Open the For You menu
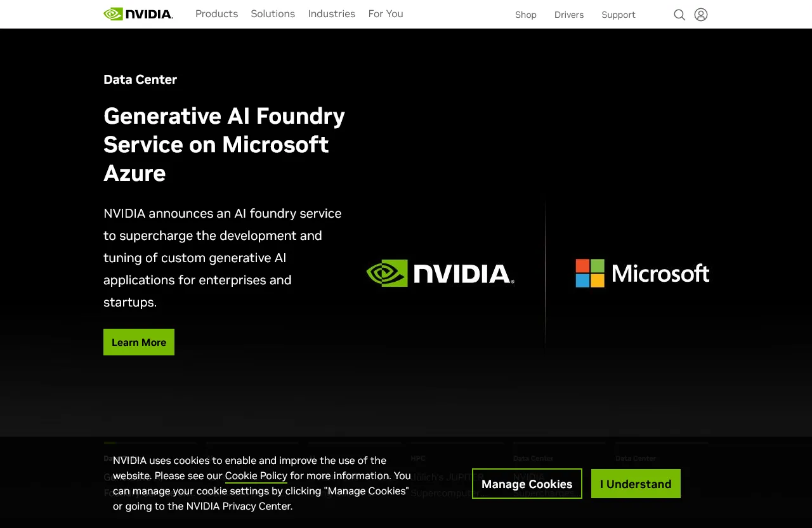 point(386,14)
